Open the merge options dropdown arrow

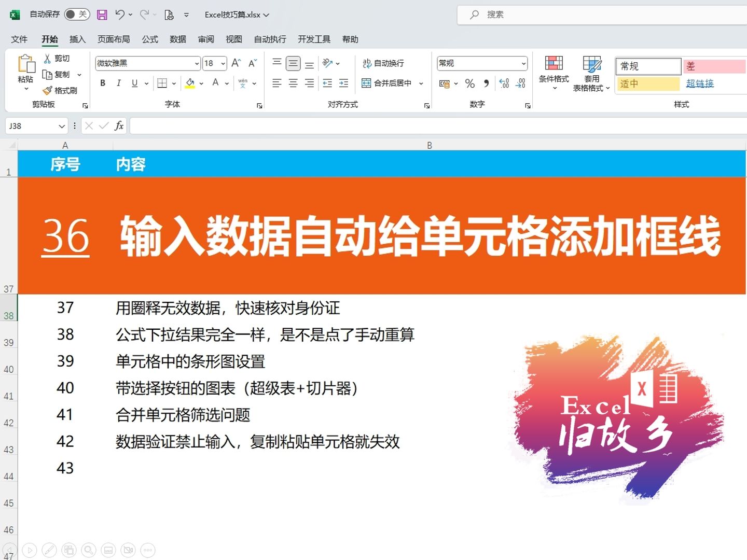coord(421,83)
